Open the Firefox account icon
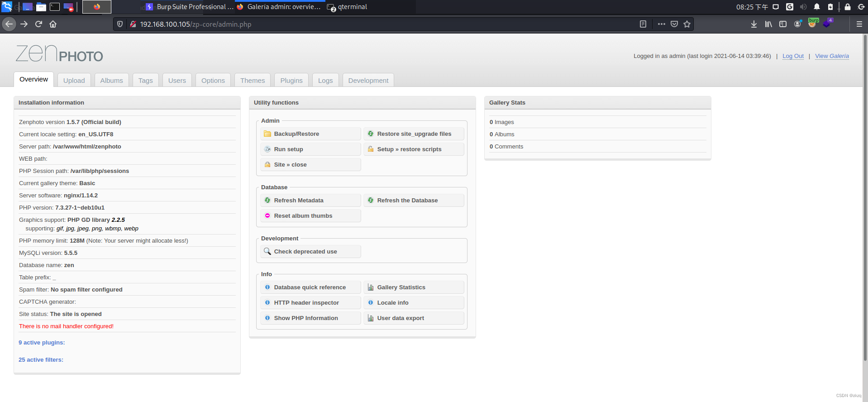This screenshot has width=868, height=402. pos(797,24)
